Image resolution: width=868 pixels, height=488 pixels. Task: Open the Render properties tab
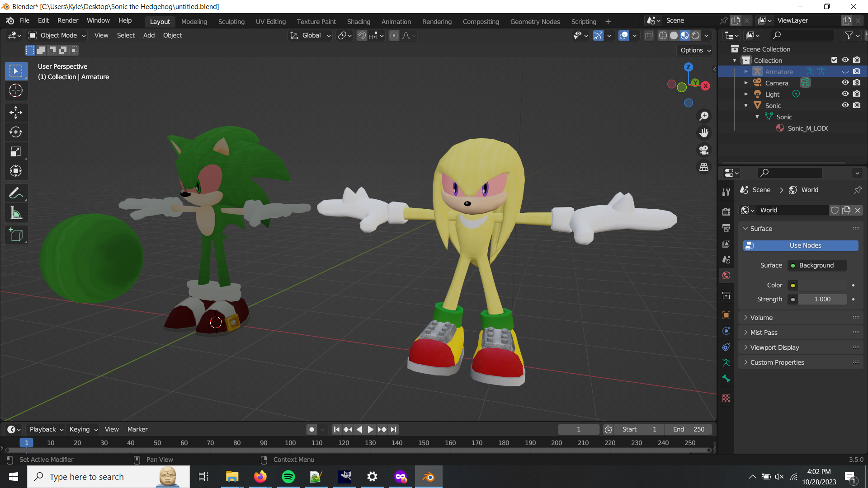tap(726, 212)
